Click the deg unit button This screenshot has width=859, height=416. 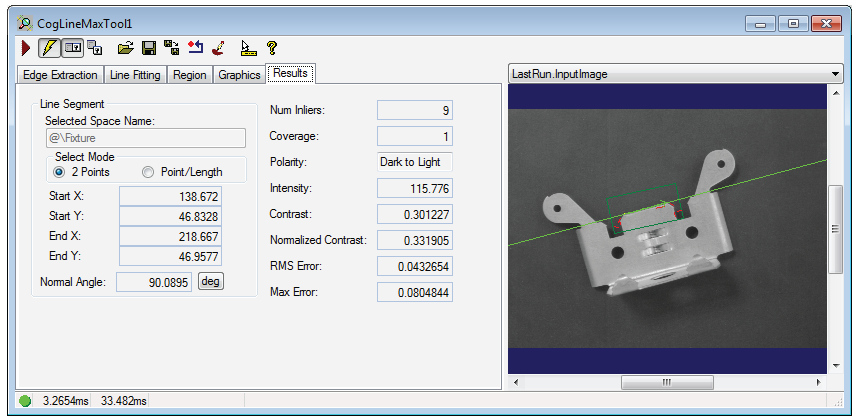click(x=211, y=281)
